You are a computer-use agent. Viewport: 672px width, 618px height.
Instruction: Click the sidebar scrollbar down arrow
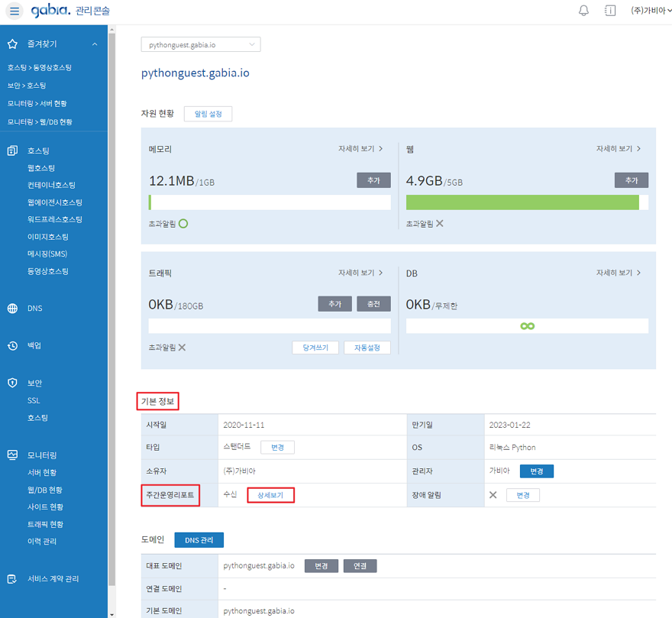tap(111, 615)
